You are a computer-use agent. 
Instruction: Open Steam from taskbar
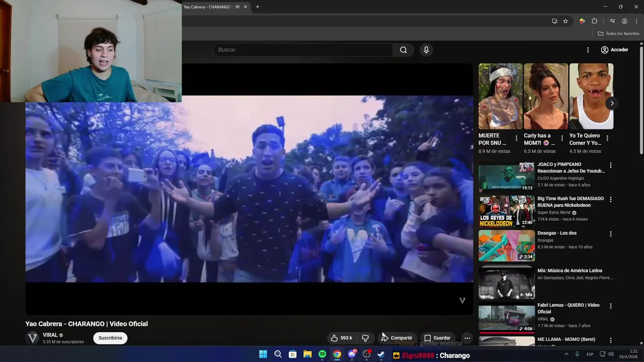coord(381,354)
